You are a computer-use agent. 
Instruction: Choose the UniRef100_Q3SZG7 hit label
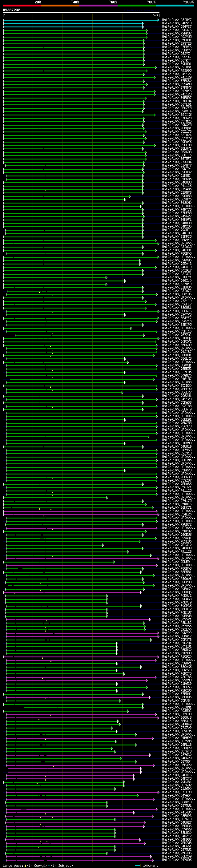pos(177,480)
